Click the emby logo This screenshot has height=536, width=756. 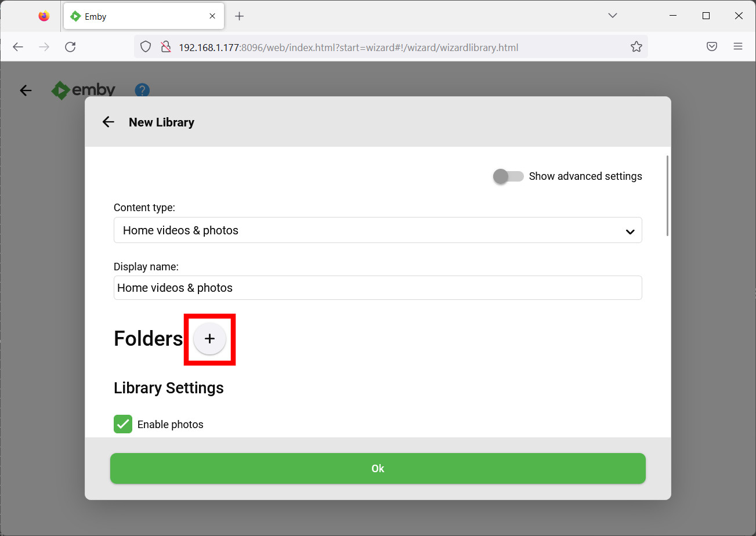[84, 90]
